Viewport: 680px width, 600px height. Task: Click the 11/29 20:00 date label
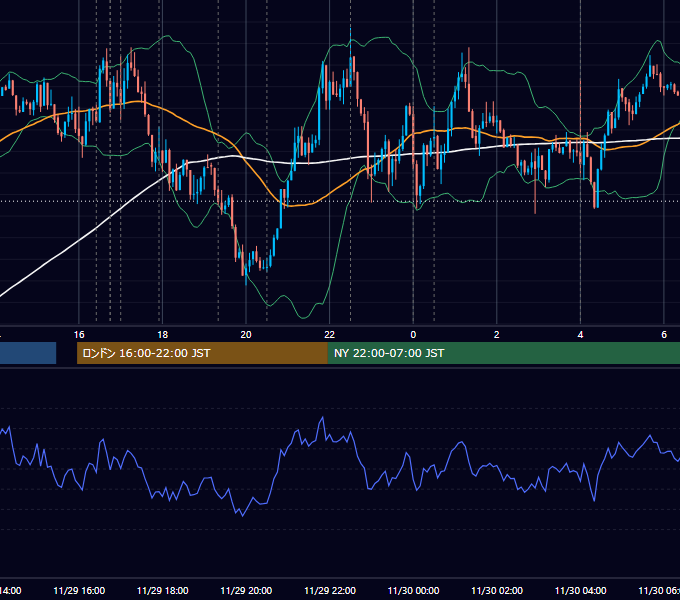(246, 591)
